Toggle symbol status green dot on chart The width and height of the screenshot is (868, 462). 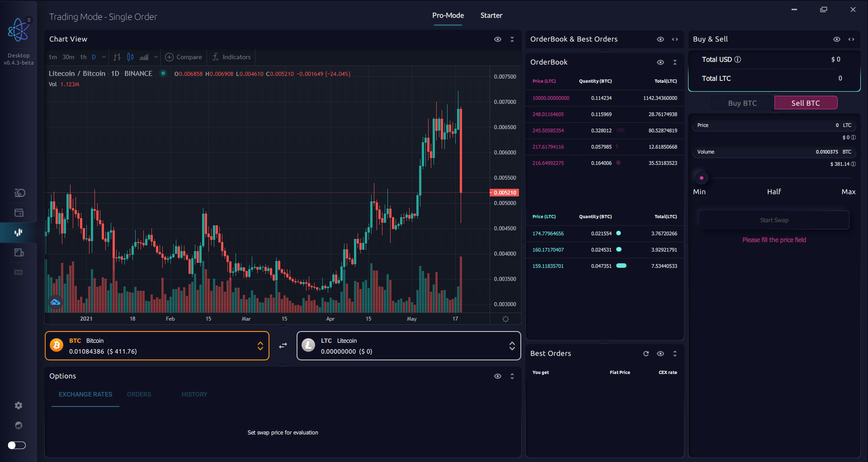[163, 73]
